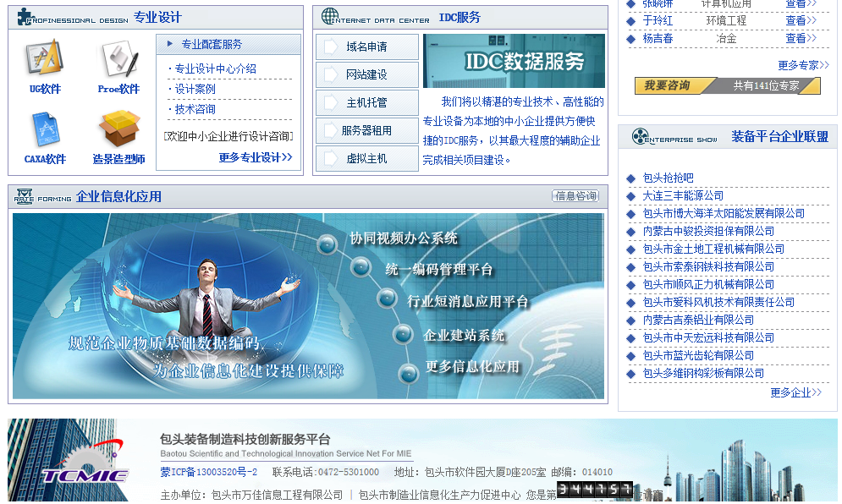Select the CAXA软件 icon
This screenshot has height=504, width=842.
(x=45, y=129)
